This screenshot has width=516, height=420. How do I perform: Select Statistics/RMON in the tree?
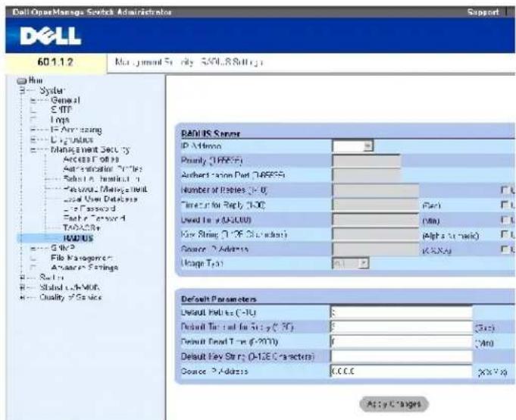pos(70,287)
